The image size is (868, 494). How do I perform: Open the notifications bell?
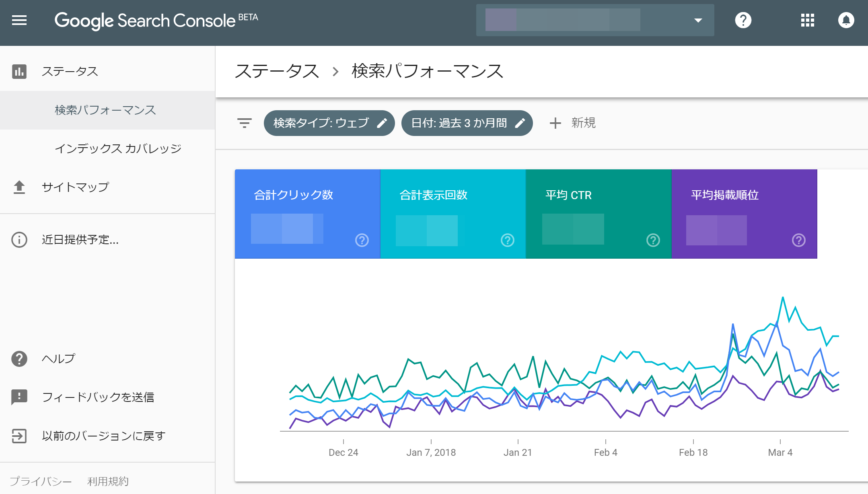pyautogui.click(x=846, y=20)
